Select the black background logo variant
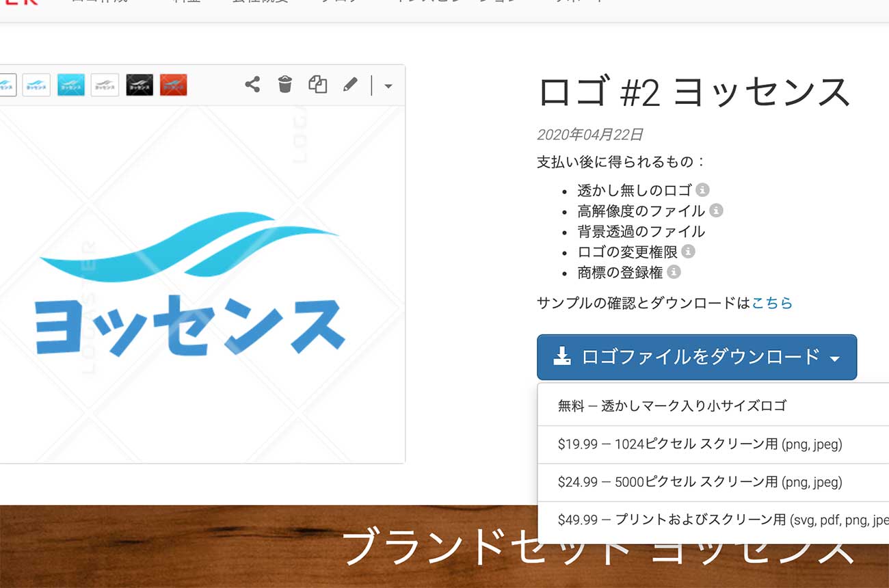889x588 pixels. point(140,85)
